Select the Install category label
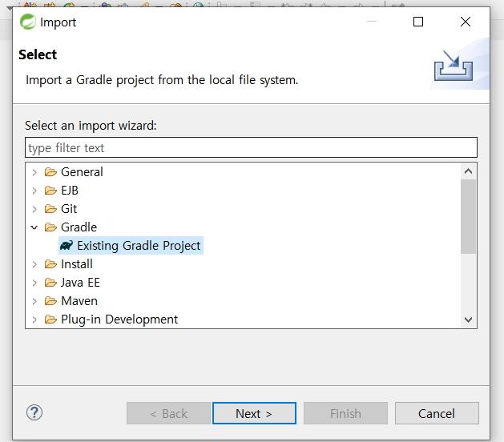 click(x=77, y=264)
